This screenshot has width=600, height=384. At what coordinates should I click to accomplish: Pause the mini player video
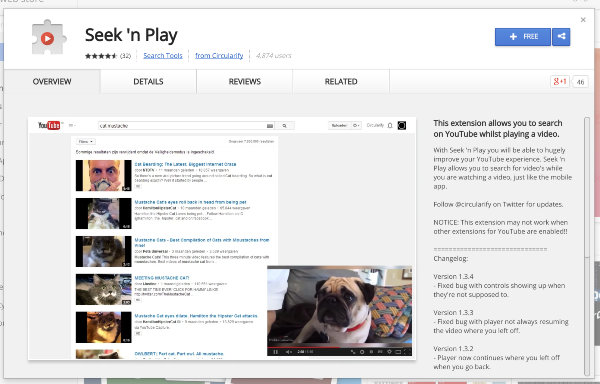coord(276,352)
